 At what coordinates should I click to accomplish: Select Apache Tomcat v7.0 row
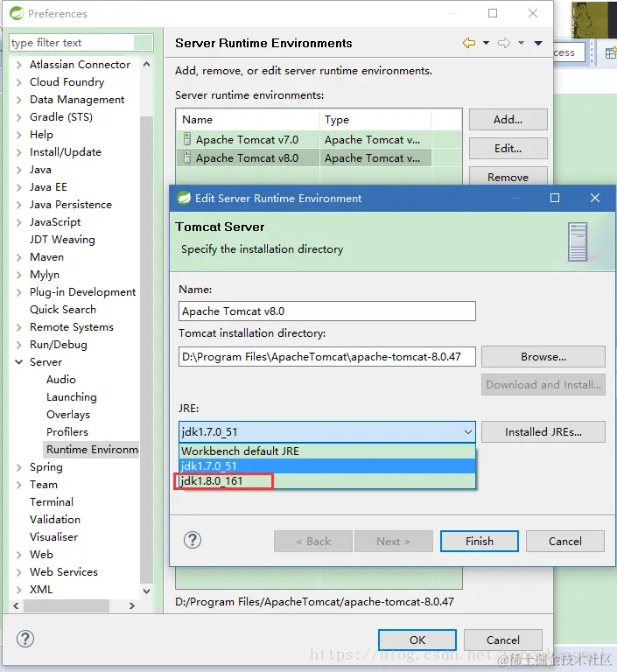point(319,139)
